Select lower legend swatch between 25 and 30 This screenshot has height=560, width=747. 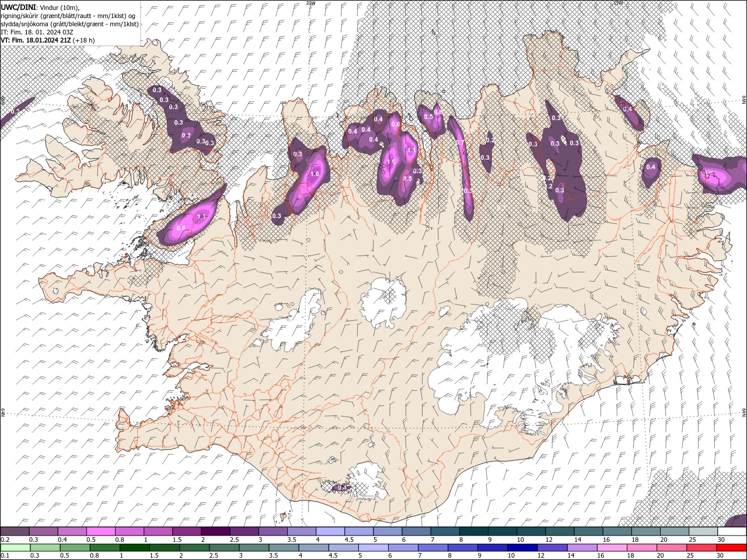tap(701, 548)
